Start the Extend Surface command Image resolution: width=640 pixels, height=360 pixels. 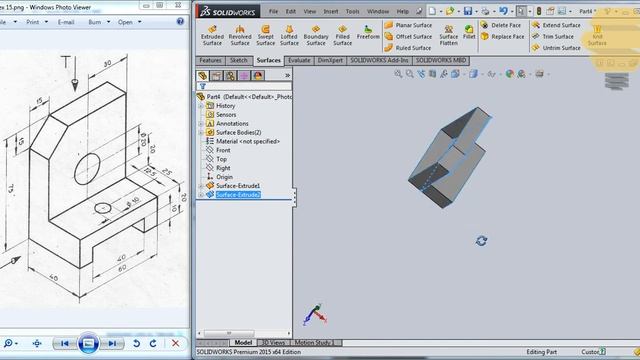tap(556, 25)
